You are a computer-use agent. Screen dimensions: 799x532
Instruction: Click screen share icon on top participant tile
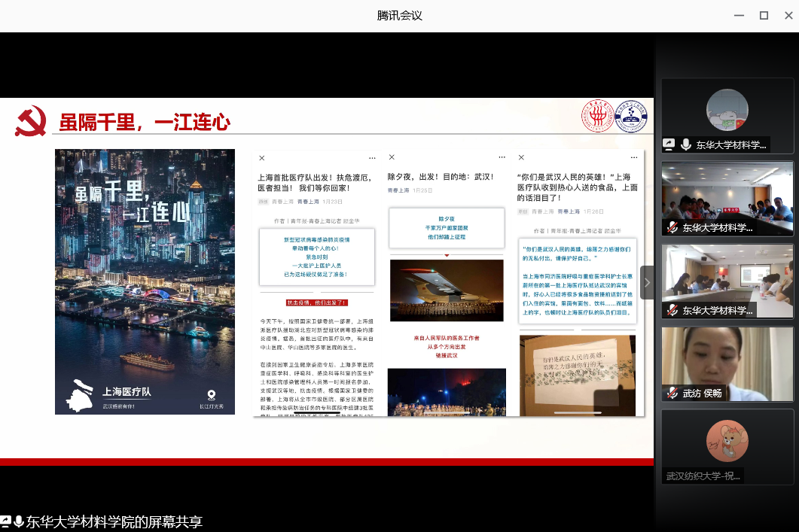tap(669, 144)
